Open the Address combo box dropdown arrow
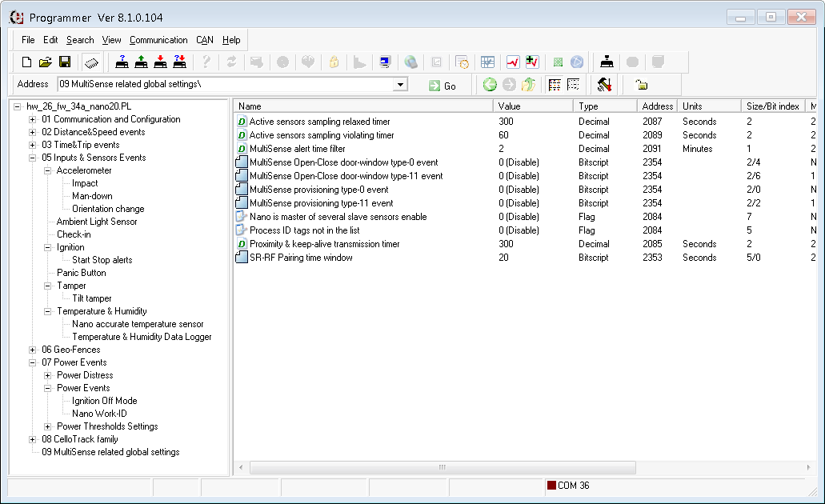 point(400,84)
